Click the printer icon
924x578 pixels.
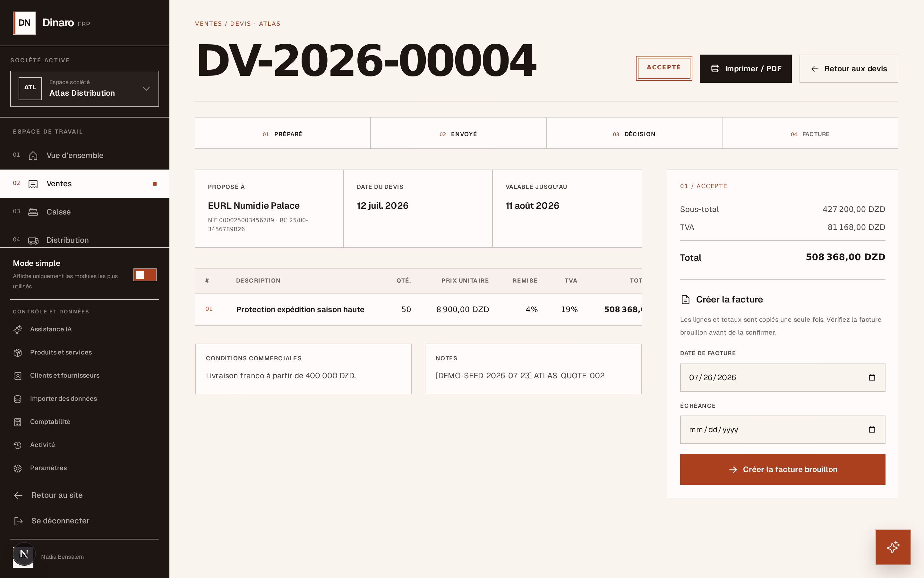click(715, 69)
